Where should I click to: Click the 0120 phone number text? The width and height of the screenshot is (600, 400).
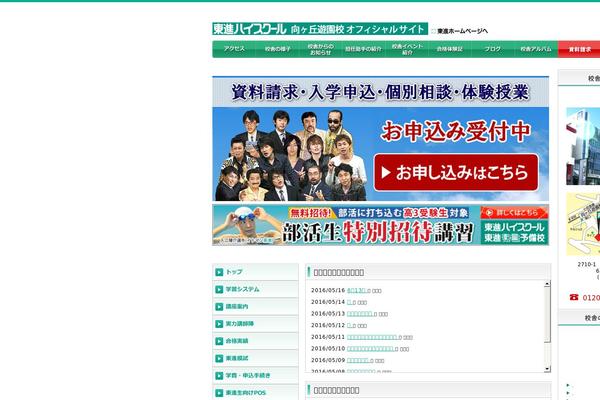point(591,298)
